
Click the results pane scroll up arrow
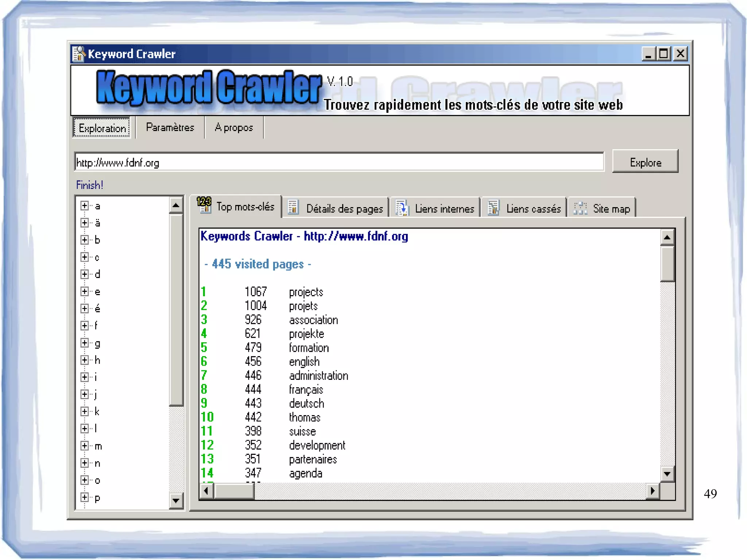pyautogui.click(x=667, y=237)
